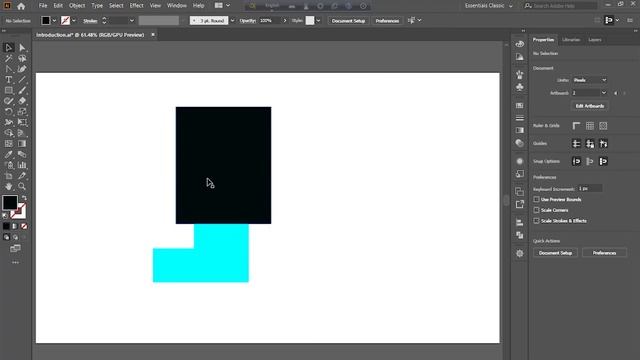640x360 pixels.
Task: Open the Object menu
Action: coord(77,6)
